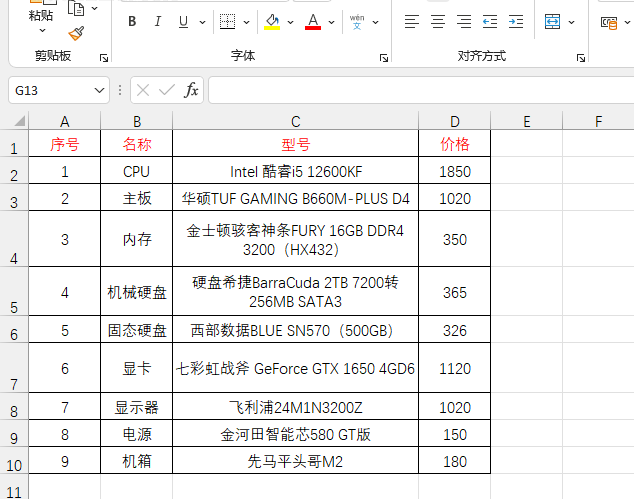The height and width of the screenshot is (499, 634).
Task: Click the Format Painter brush
Action: coord(76,34)
